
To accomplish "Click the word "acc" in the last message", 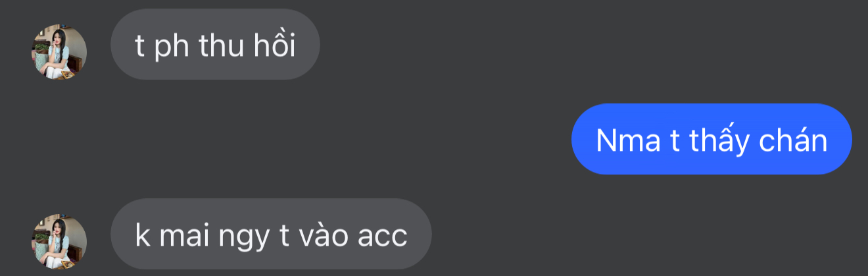I will pos(381,238).
